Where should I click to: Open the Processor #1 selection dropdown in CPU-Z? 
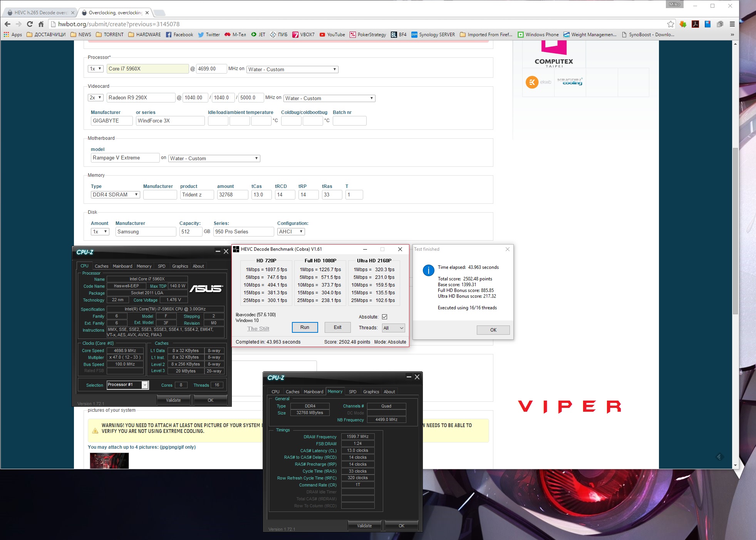pos(127,385)
